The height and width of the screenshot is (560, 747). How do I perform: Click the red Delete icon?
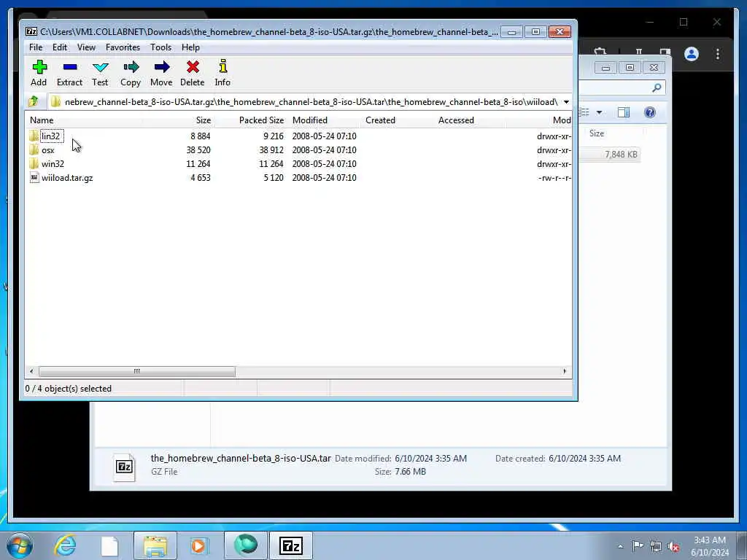pos(193,67)
